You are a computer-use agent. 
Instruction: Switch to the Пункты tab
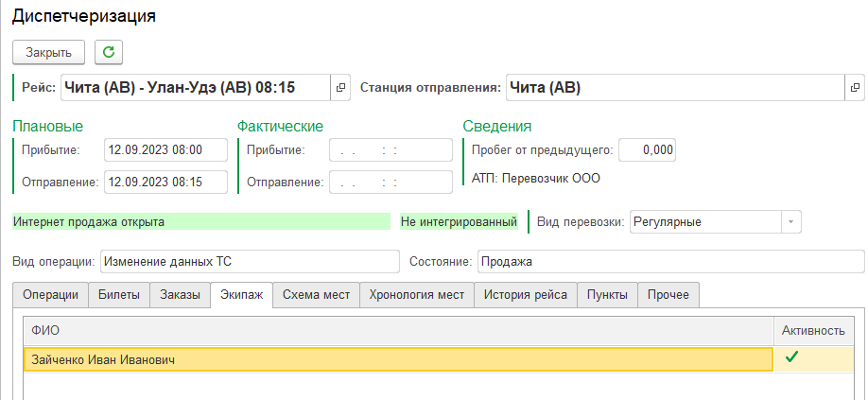pyautogui.click(x=607, y=295)
